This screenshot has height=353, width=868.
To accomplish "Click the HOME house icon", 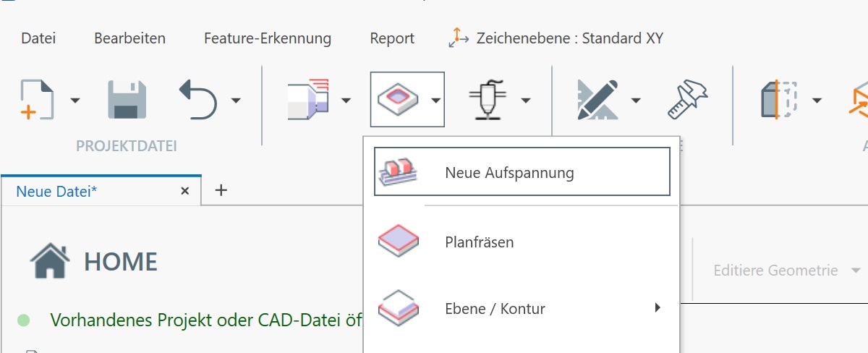I will (51, 262).
